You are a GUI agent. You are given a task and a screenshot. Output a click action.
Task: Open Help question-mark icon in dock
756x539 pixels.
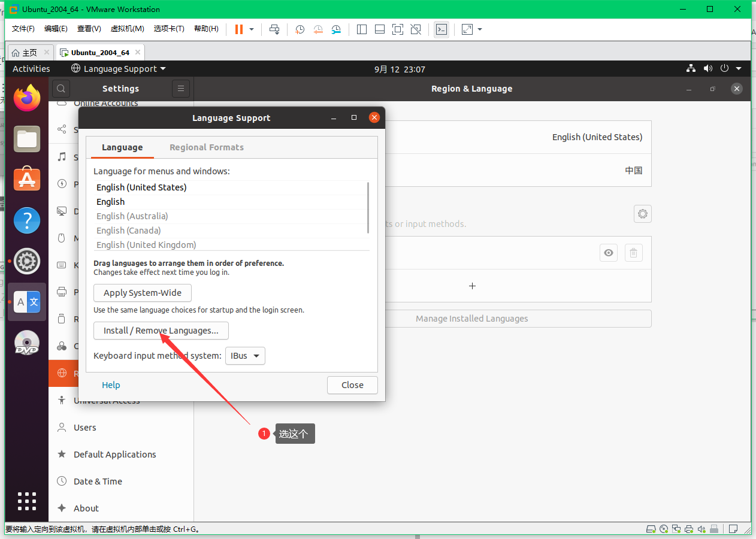click(27, 220)
